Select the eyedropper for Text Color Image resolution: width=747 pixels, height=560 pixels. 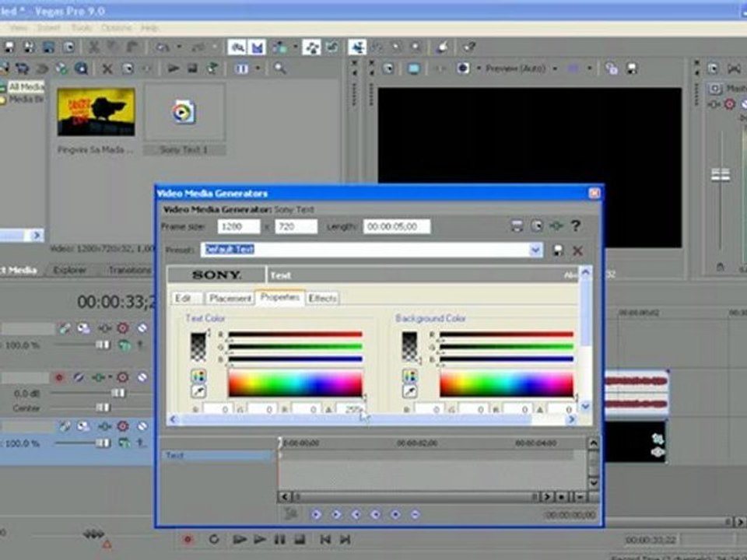pyautogui.click(x=198, y=391)
